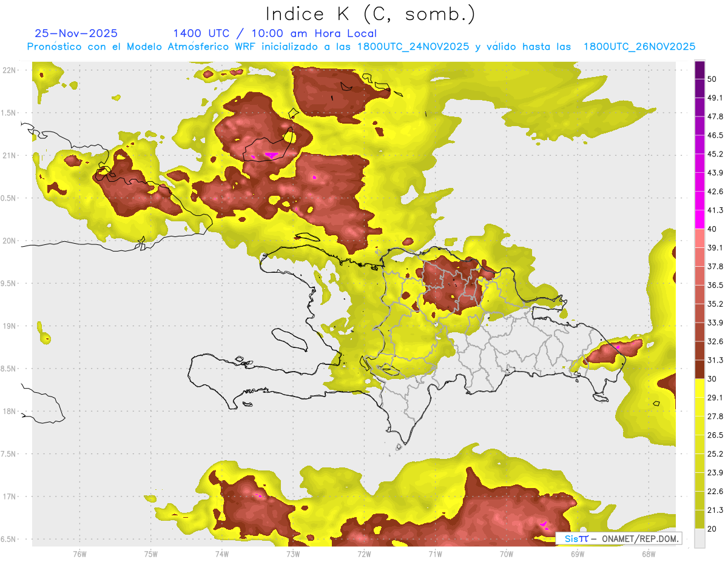
Task: Click the '40' colorbar value
Action: 712,229
